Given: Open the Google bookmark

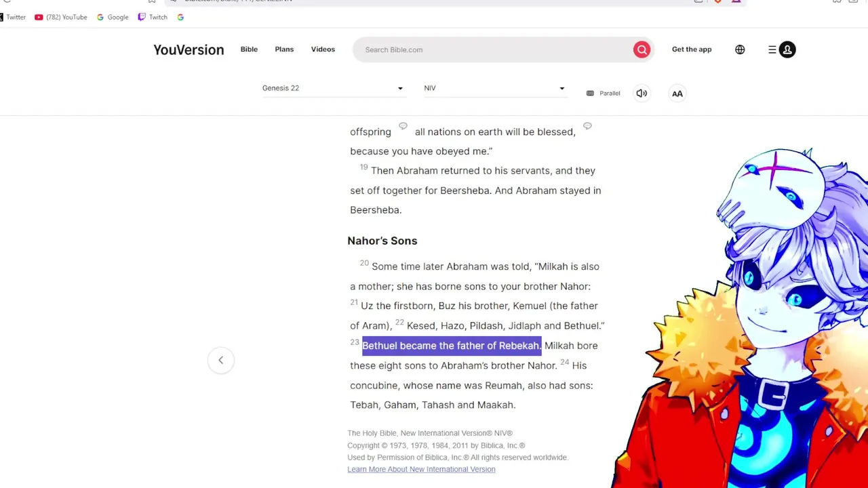Looking at the screenshot, I should click(113, 17).
